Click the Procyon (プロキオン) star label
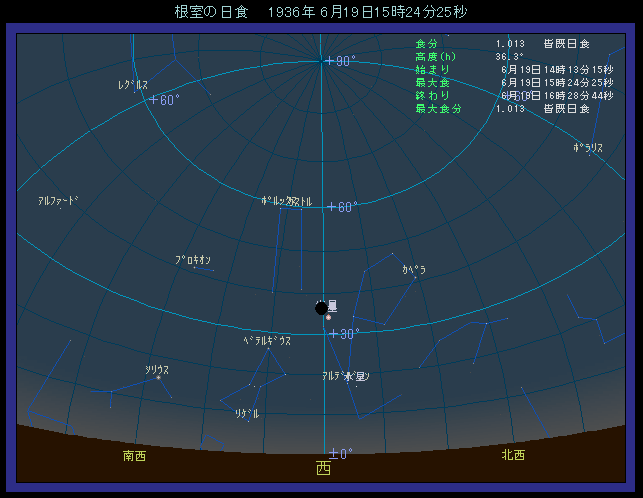The width and height of the screenshot is (643, 498). [192, 260]
